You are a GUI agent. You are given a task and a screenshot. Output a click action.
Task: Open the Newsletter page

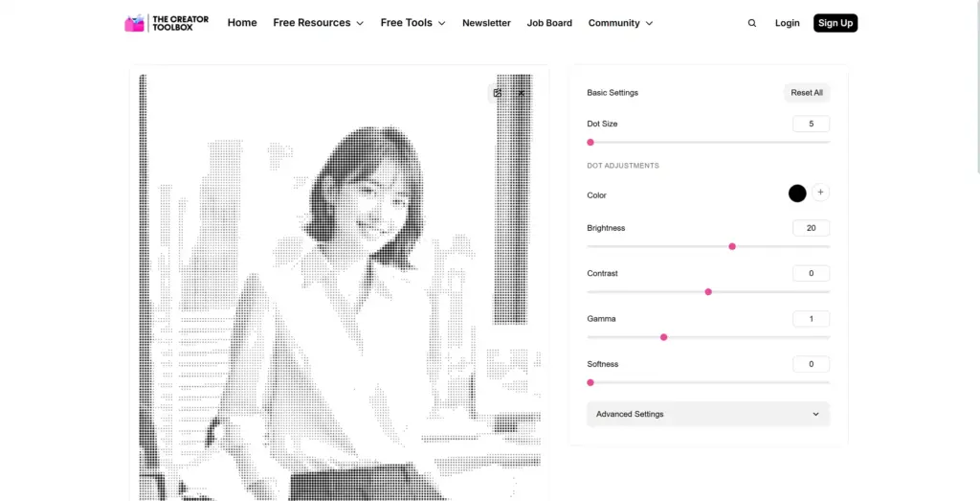point(486,23)
